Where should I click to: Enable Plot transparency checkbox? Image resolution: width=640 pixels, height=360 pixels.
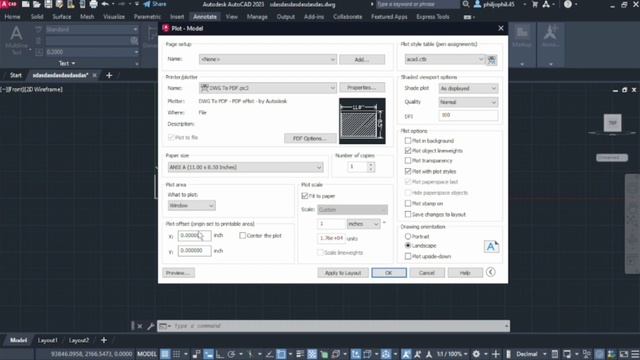pyautogui.click(x=408, y=160)
